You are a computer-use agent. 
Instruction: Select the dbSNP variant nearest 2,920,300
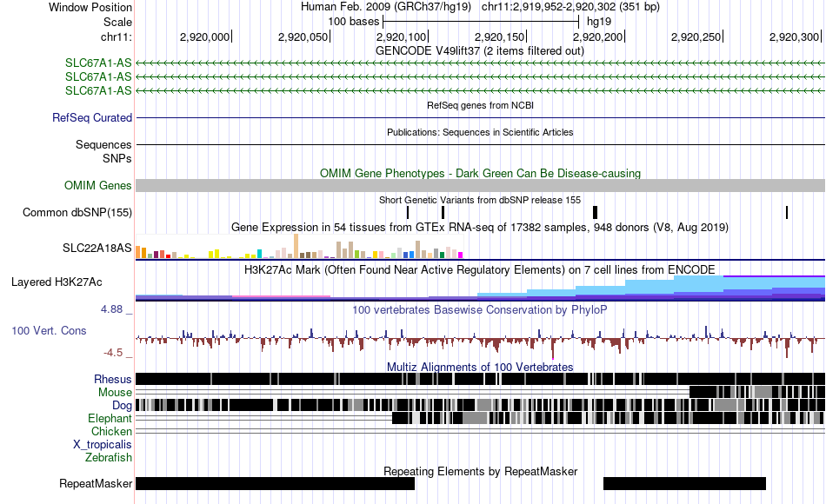click(x=787, y=212)
